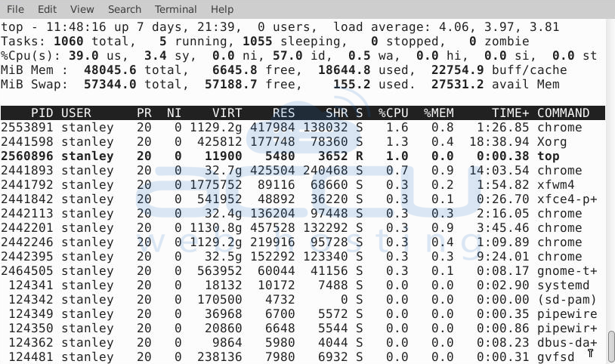
Task: Click the %CPU column header
Action: click(393, 113)
